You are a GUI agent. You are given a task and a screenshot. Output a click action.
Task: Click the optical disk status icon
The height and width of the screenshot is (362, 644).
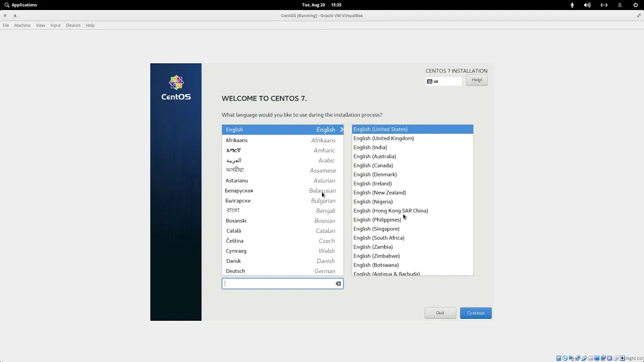[x=565, y=358]
